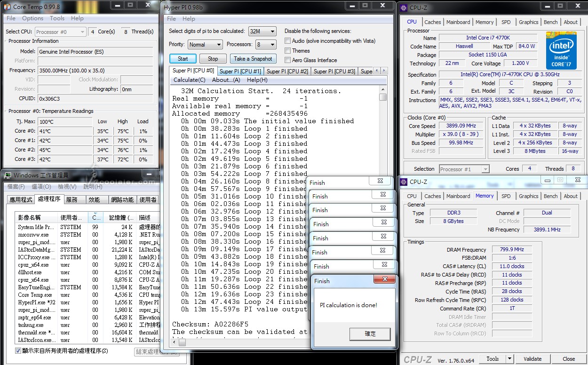Open the Bench tab in top CPU-Z window
Image resolution: width=588 pixels, height=365 pixels.
click(551, 22)
